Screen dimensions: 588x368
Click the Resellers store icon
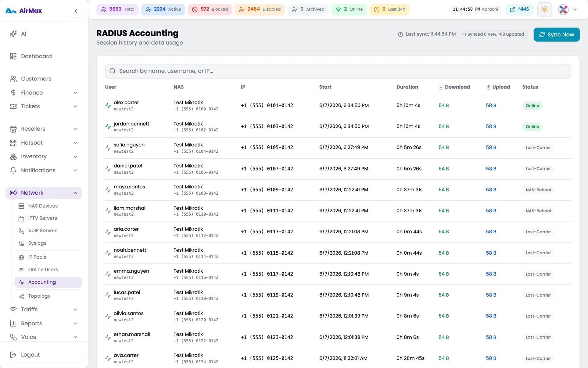(x=13, y=129)
